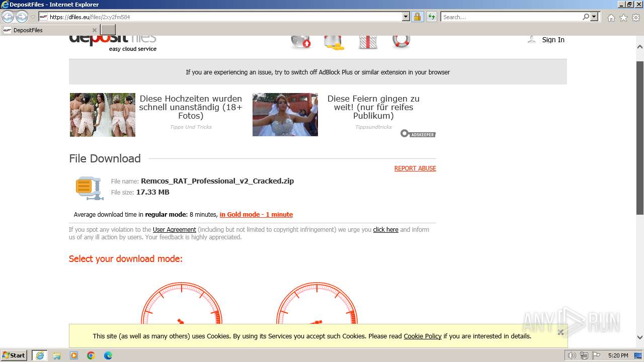Click the scrollbar up arrow

(x=640, y=47)
